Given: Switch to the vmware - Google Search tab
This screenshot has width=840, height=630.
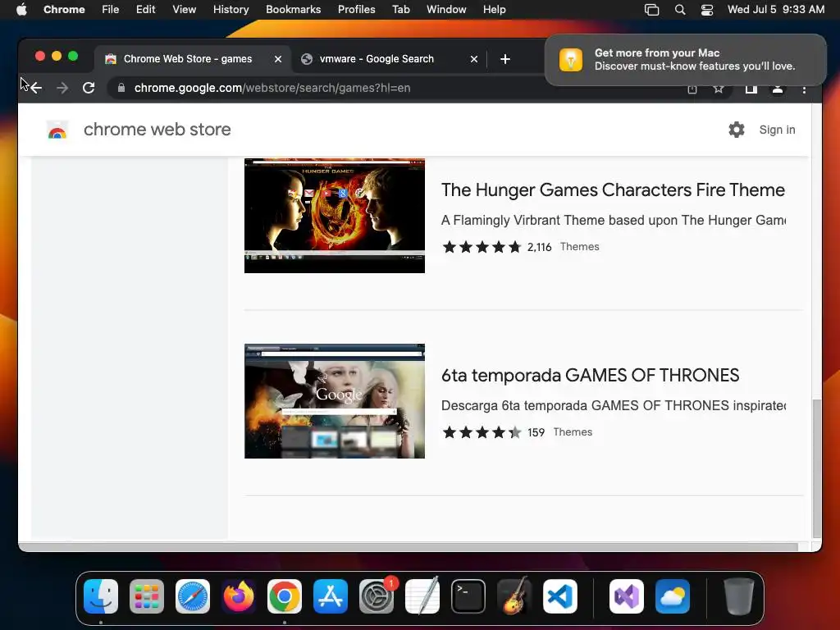Looking at the screenshot, I should (390, 59).
